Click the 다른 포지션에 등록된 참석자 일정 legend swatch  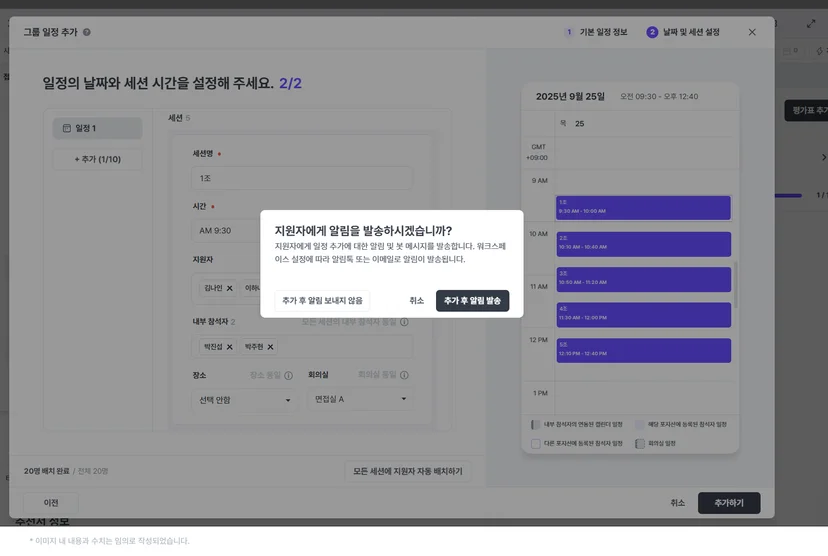[x=535, y=444]
